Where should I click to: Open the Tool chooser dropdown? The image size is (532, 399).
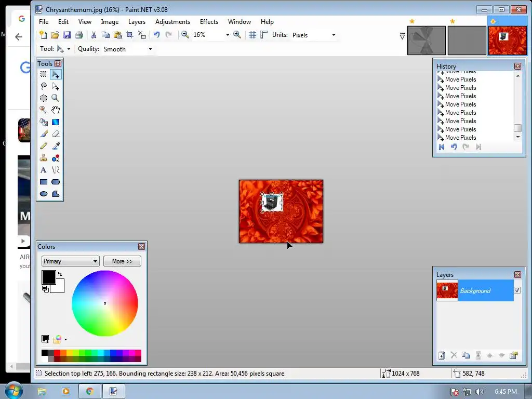[x=69, y=49]
